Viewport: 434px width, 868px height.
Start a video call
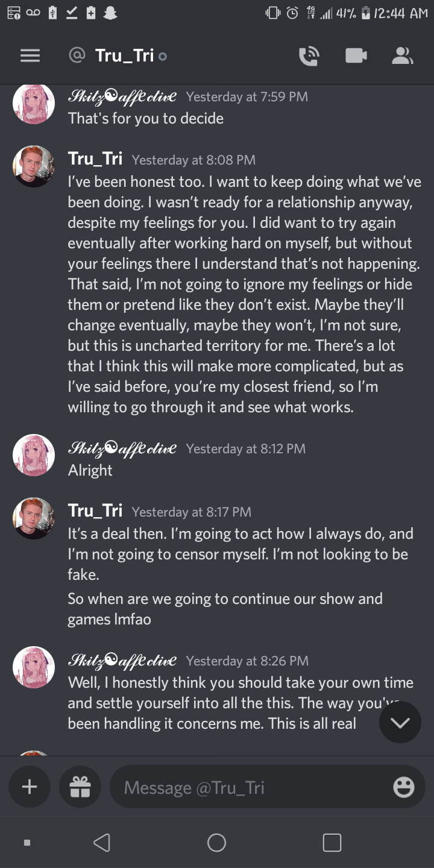coord(356,56)
